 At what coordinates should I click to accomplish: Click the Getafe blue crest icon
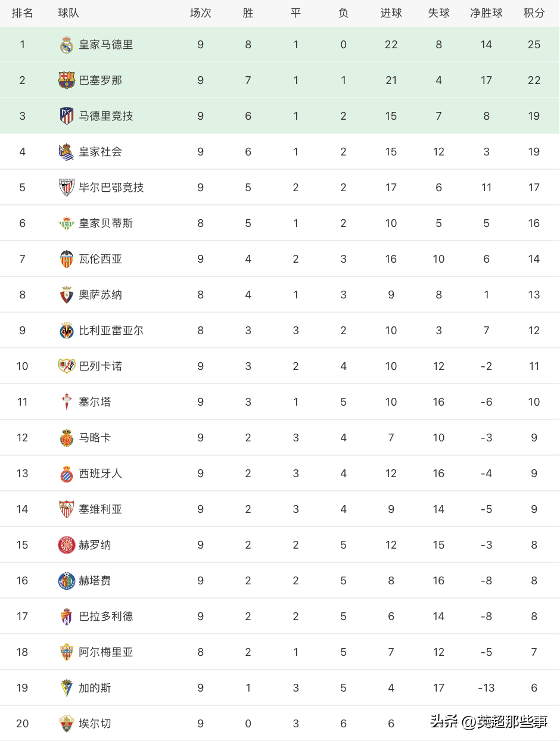pyautogui.click(x=67, y=581)
